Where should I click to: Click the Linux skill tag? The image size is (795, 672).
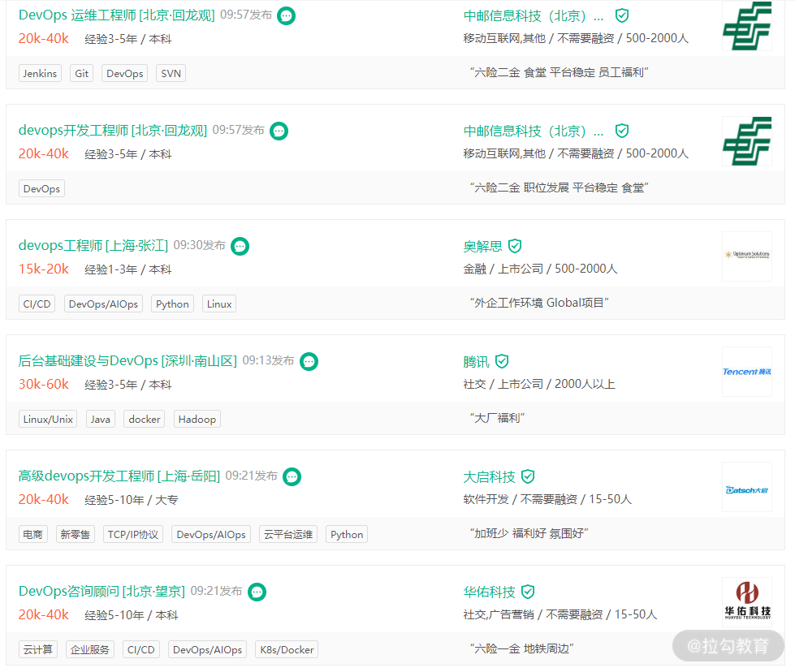click(219, 304)
